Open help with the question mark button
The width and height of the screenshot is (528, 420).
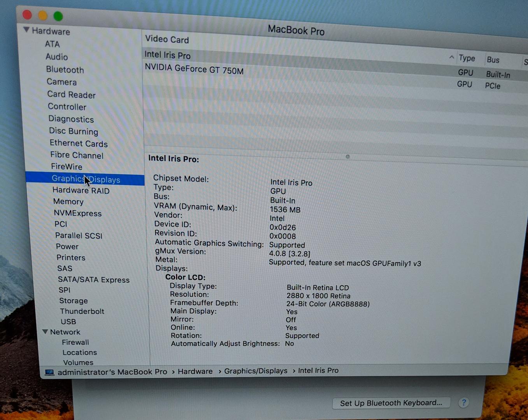point(463,402)
